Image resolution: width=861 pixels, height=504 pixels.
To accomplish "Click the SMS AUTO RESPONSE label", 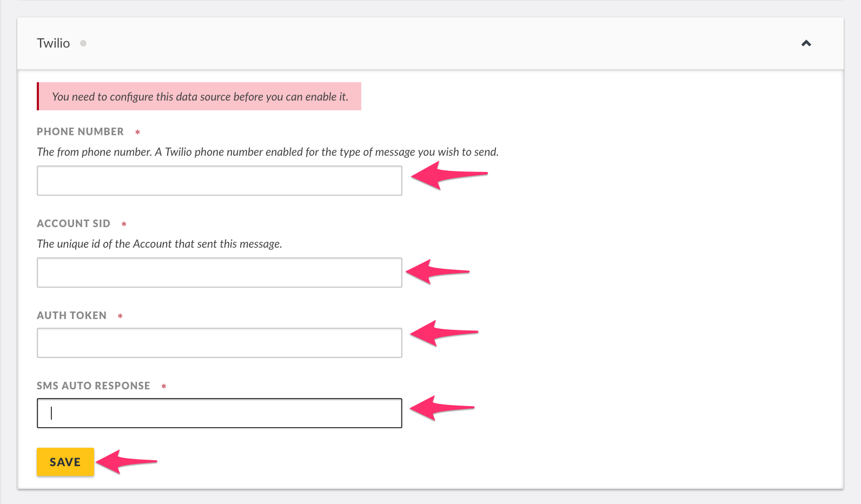I will pos(94,386).
